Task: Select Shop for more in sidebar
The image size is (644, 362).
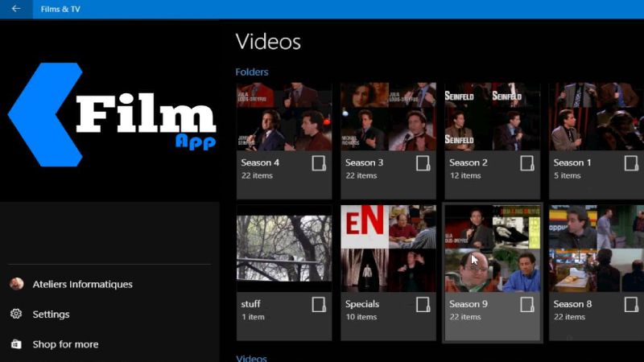Action: (x=109, y=344)
